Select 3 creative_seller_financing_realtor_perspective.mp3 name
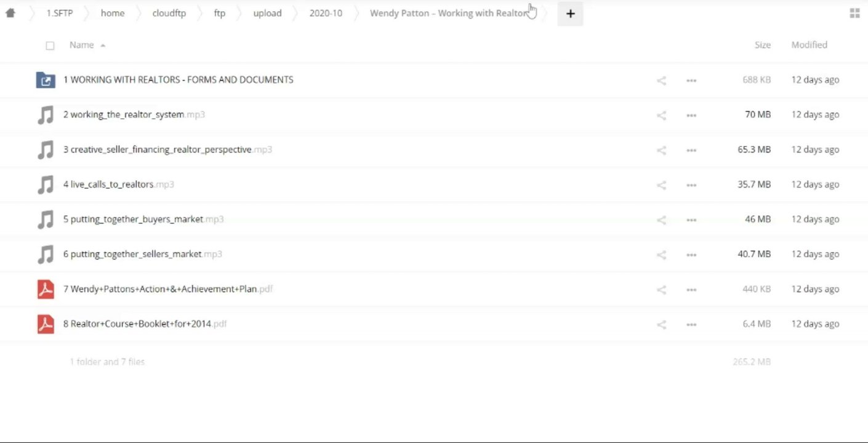 tap(167, 150)
